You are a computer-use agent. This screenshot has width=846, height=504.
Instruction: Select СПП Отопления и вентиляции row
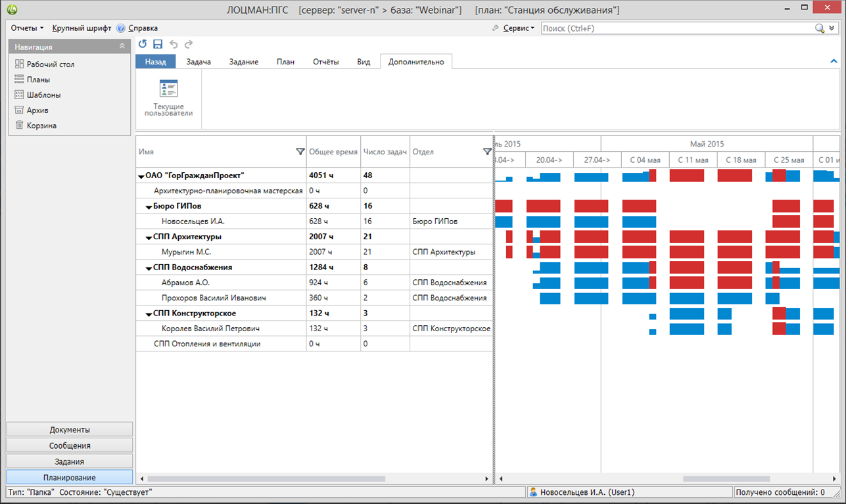[x=314, y=344]
